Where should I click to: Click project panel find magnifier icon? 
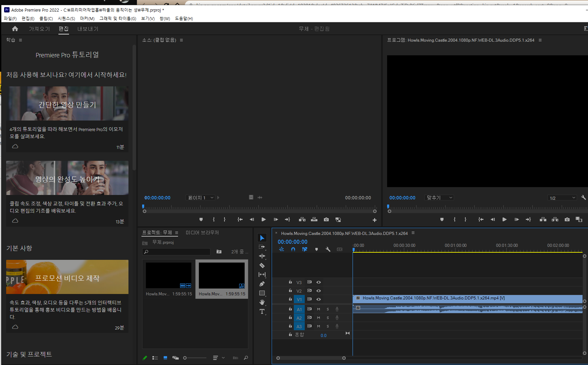coord(246,358)
